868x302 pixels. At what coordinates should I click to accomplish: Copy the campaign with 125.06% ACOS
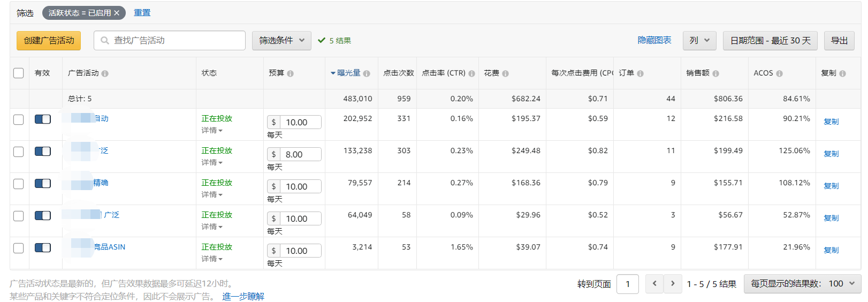(831, 154)
